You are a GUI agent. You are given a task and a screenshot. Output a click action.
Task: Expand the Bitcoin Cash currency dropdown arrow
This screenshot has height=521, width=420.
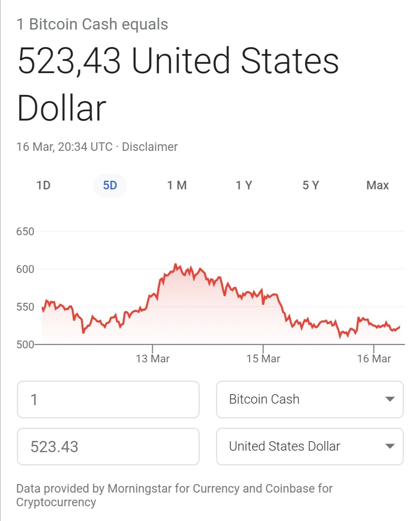pos(390,399)
